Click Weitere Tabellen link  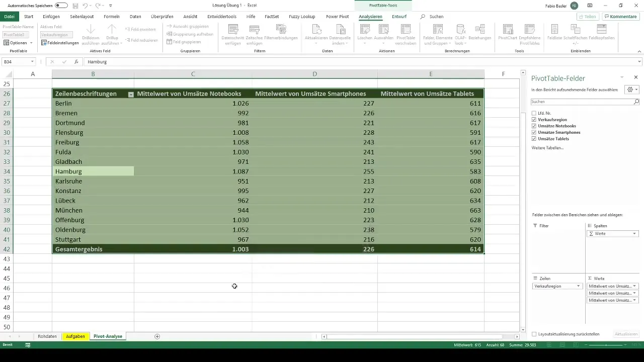(x=547, y=148)
